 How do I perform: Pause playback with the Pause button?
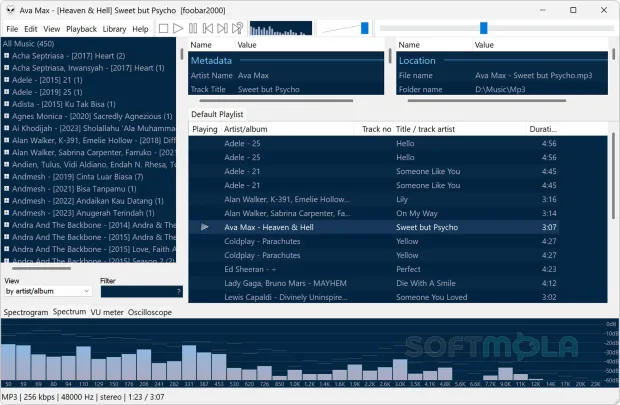(193, 28)
